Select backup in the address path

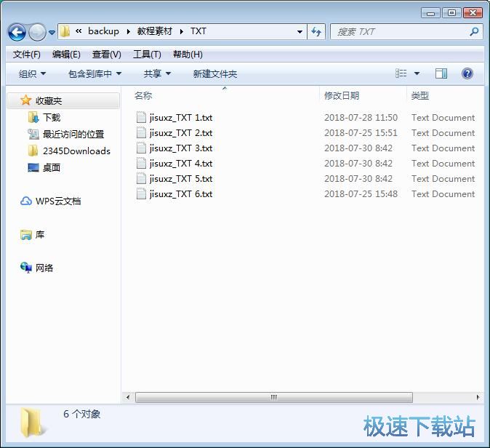[103, 31]
